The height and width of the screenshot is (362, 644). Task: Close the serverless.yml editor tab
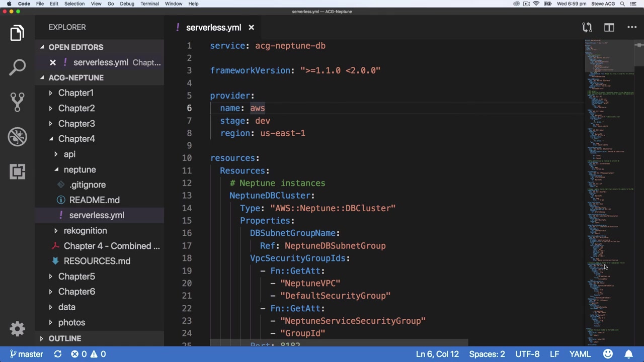tap(251, 28)
